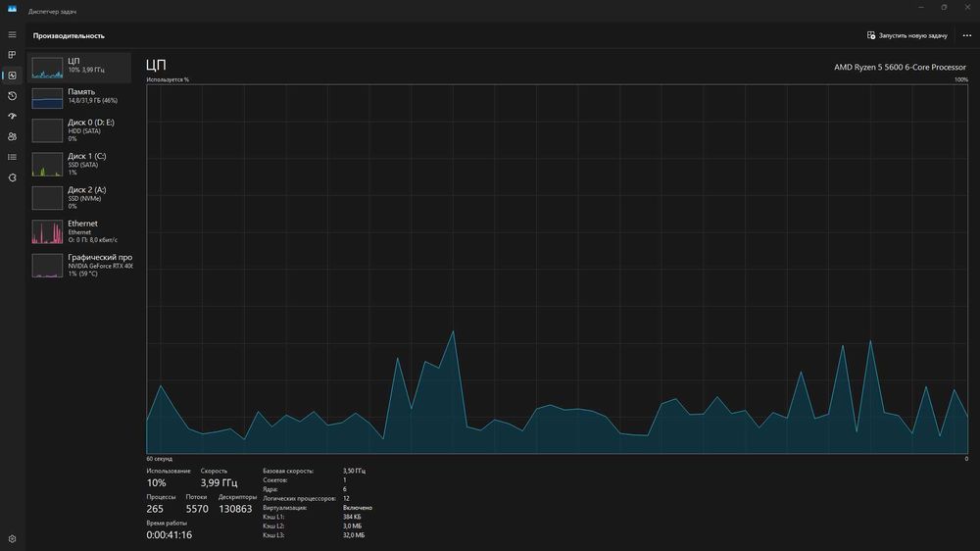Click the handles count '130863'

point(235,509)
